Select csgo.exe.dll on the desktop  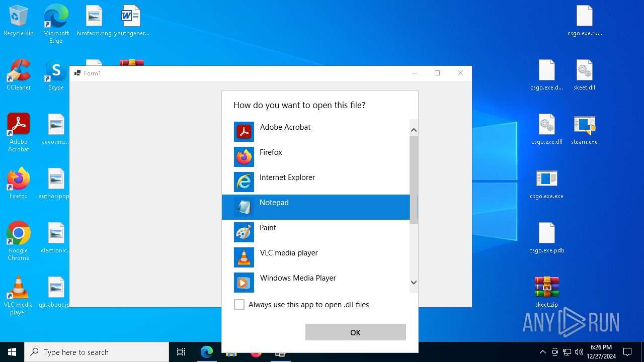point(547,130)
